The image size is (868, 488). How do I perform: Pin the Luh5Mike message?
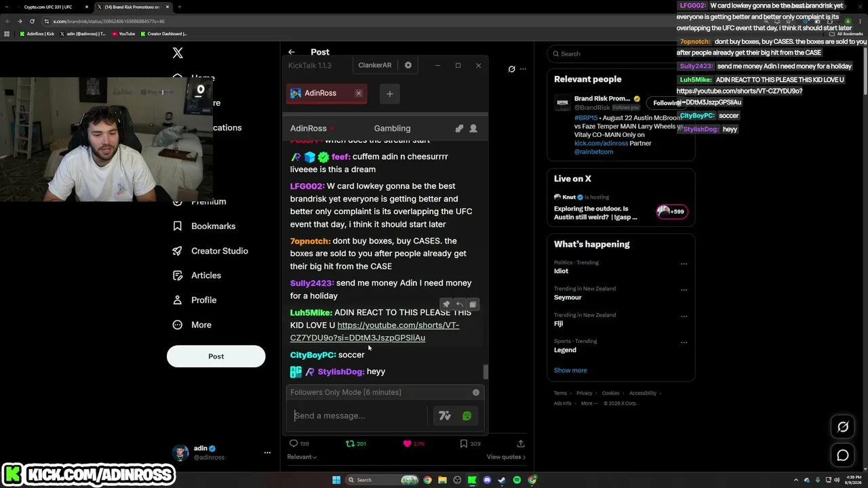tap(446, 304)
